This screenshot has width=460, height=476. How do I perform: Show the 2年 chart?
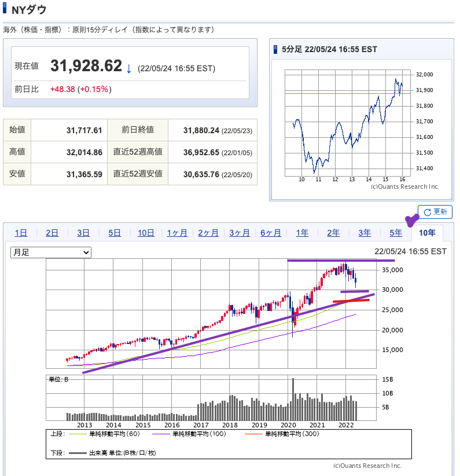(333, 233)
